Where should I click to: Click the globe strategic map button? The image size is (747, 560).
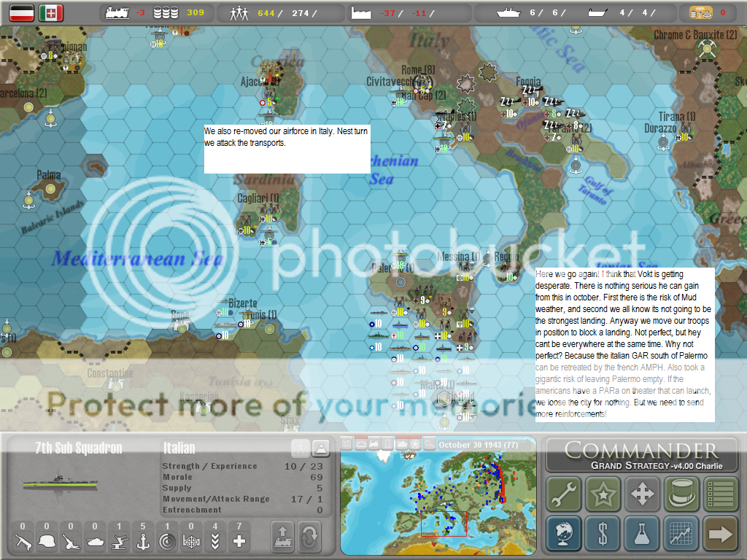pyautogui.click(x=564, y=534)
